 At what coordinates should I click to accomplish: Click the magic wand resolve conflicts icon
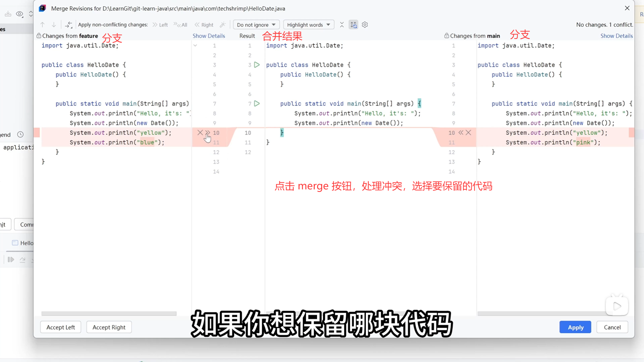click(x=222, y=24)
